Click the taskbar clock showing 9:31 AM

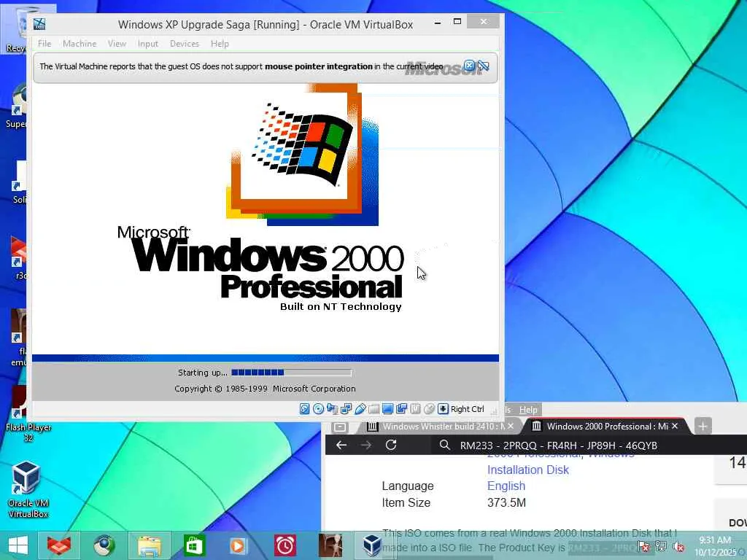(716, 545)
